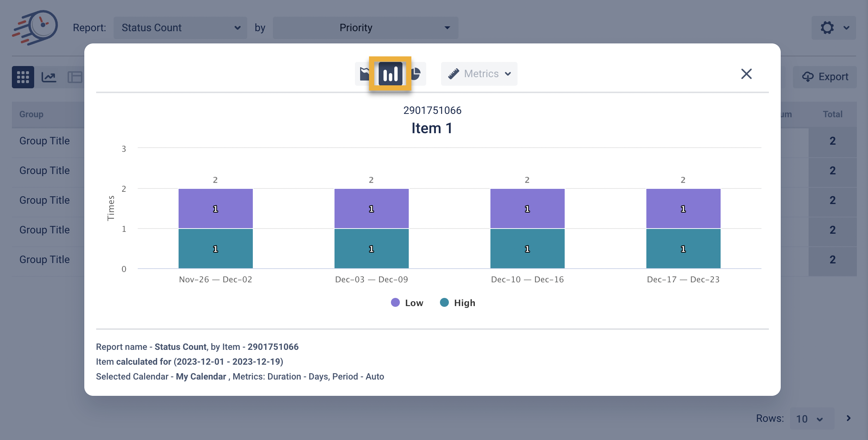868x440 pixels.
Task: Switch to the line chart view icon
Action: coord(49,77)
